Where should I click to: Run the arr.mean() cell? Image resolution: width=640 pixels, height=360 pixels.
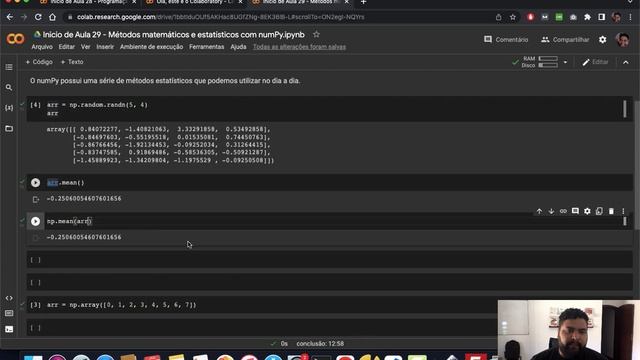pyautogui.click(x=36, y=182)
